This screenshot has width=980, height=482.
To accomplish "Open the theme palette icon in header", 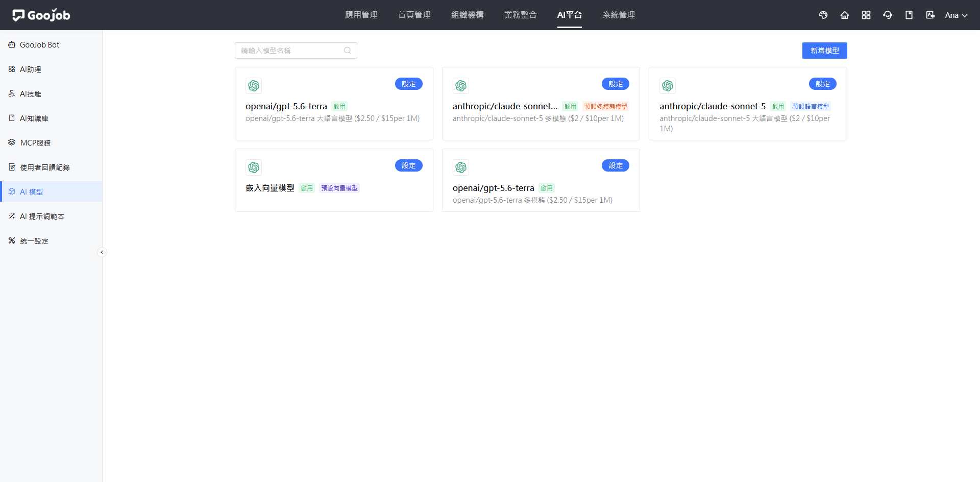I will coord(823,15).
